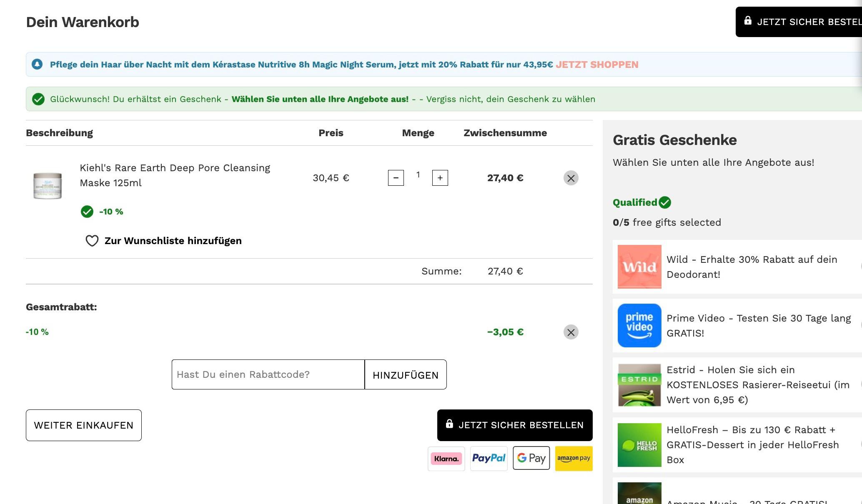Click top-right JETZT SICHER BESTELLEN button
Screen dimensions: 862x504
[799, 22]
